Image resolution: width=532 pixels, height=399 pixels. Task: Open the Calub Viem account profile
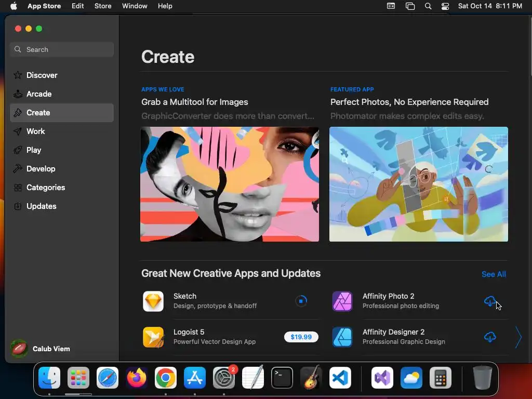pos(41,349)
